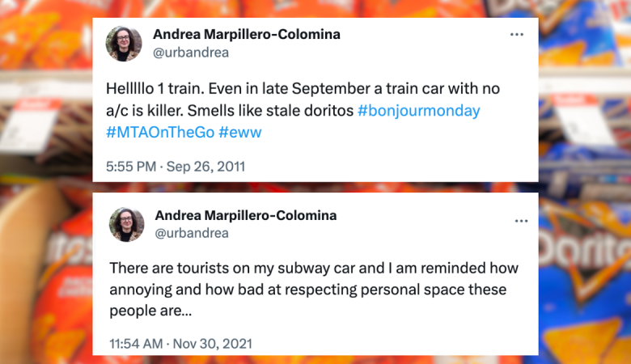Open the #bonjourmonday hashtag
The width and height of the screenshot is (631, 364).
418,111
